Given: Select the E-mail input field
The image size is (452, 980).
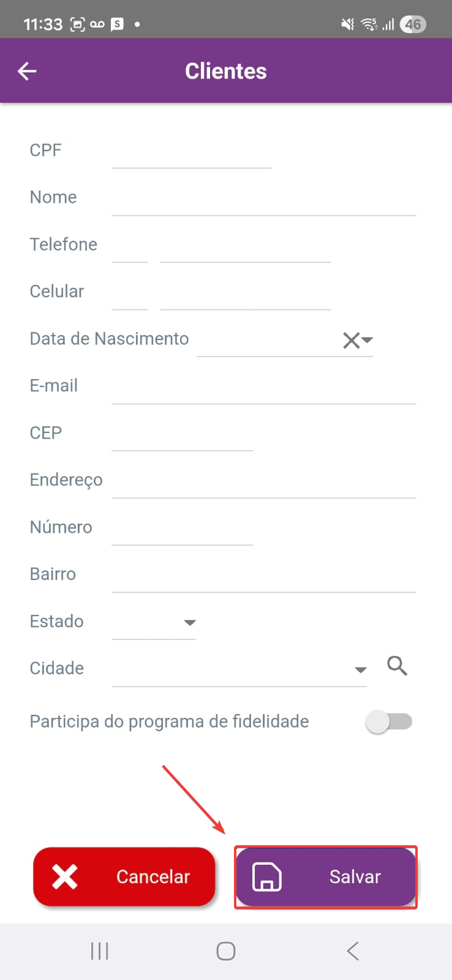Looking at the screenshot, I should tap(263, 388).
